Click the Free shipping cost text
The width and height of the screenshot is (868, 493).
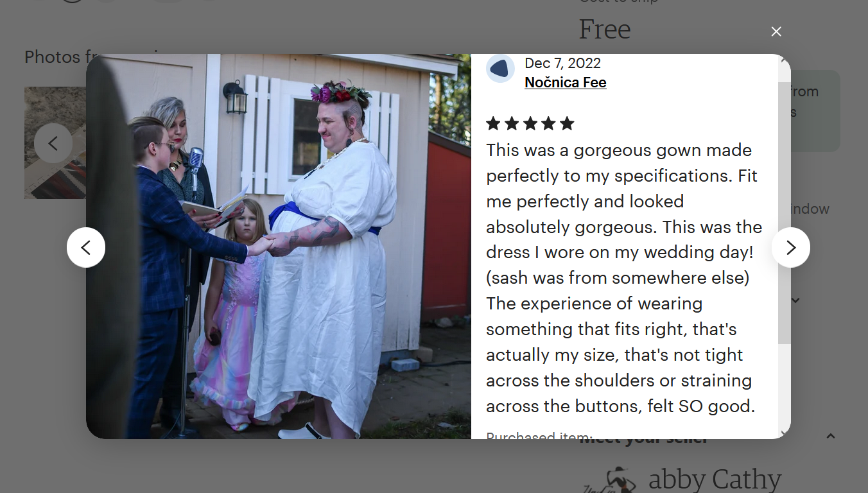pos(605,30)
